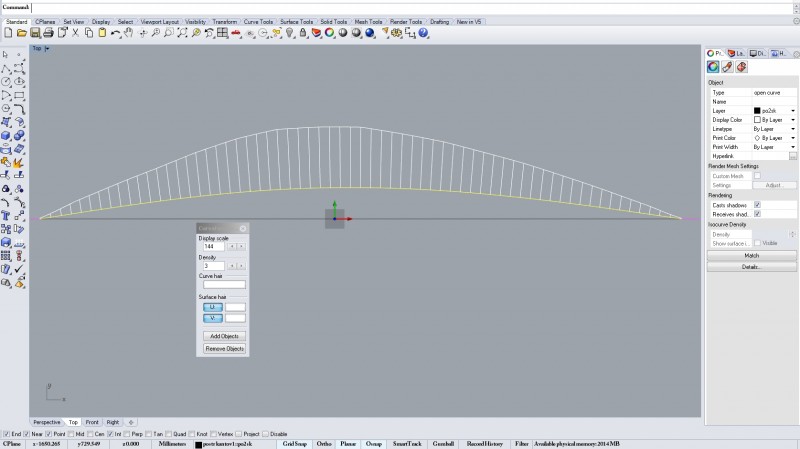Expand the Display Color dropdown

(793, 120)
